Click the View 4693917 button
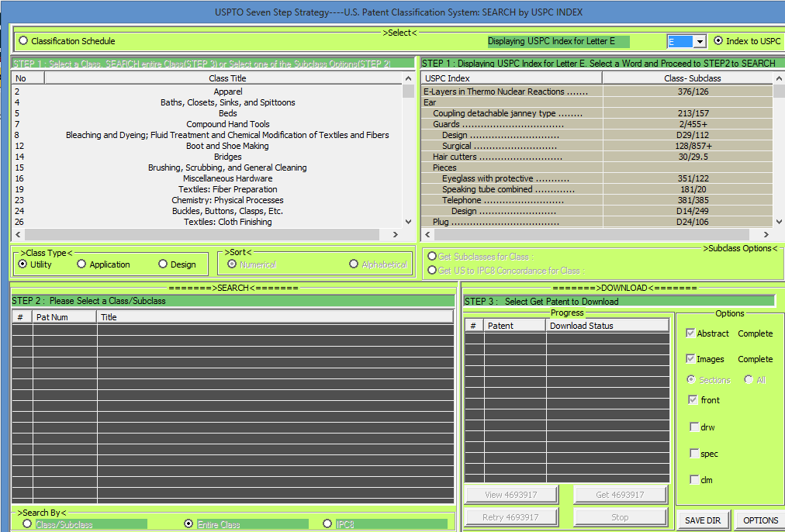Viewport: 785px width, 532px height. [511, 495]
